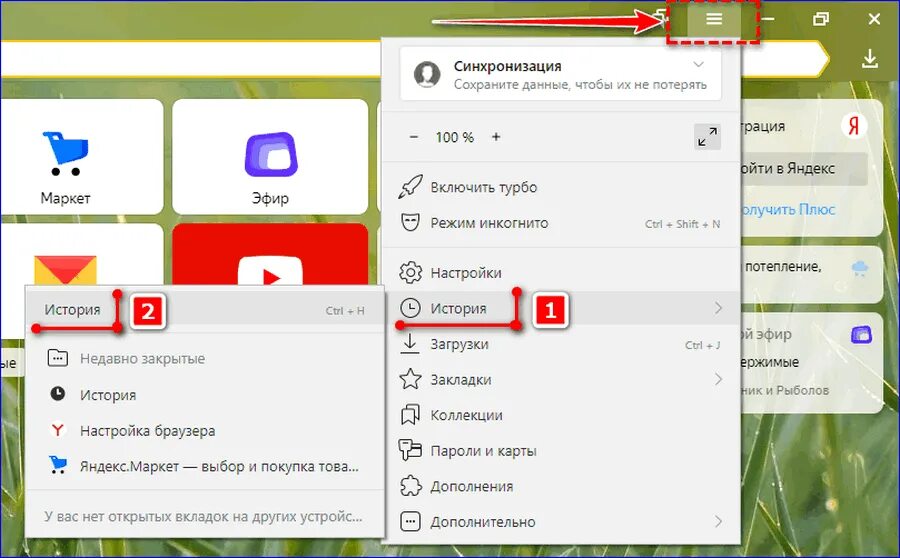
Task: Expand the Закладки submenu chevron
Action: [719, 379]
